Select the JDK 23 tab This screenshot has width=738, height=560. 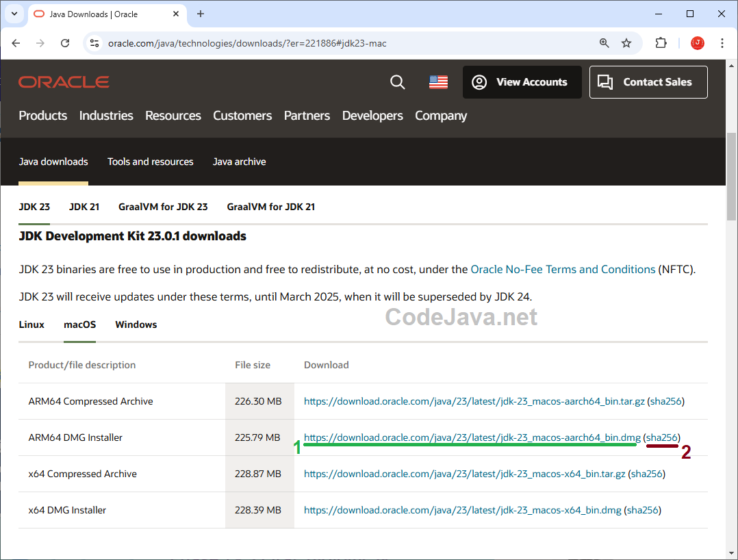click(x=34, y=207)
